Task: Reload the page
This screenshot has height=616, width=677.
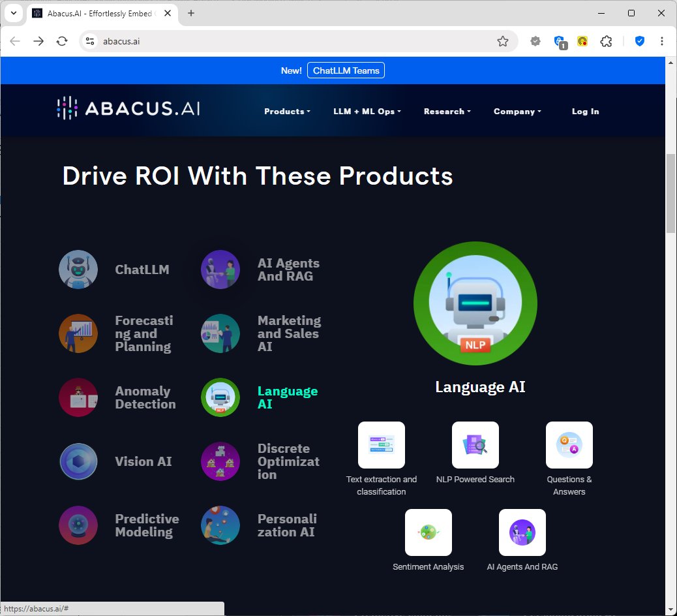Action: click(62, 41)
